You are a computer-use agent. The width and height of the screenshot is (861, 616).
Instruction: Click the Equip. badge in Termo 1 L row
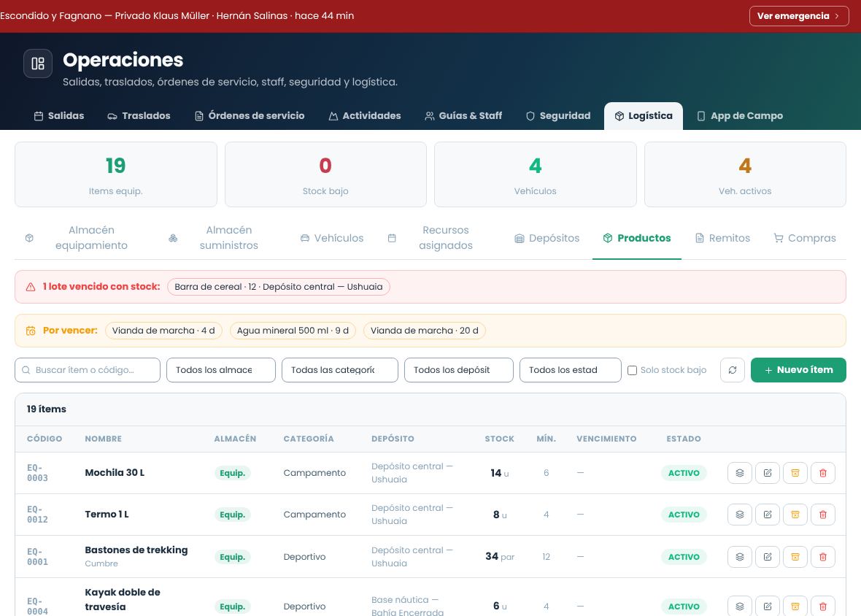pyautogui.click(x=232, y=515)
